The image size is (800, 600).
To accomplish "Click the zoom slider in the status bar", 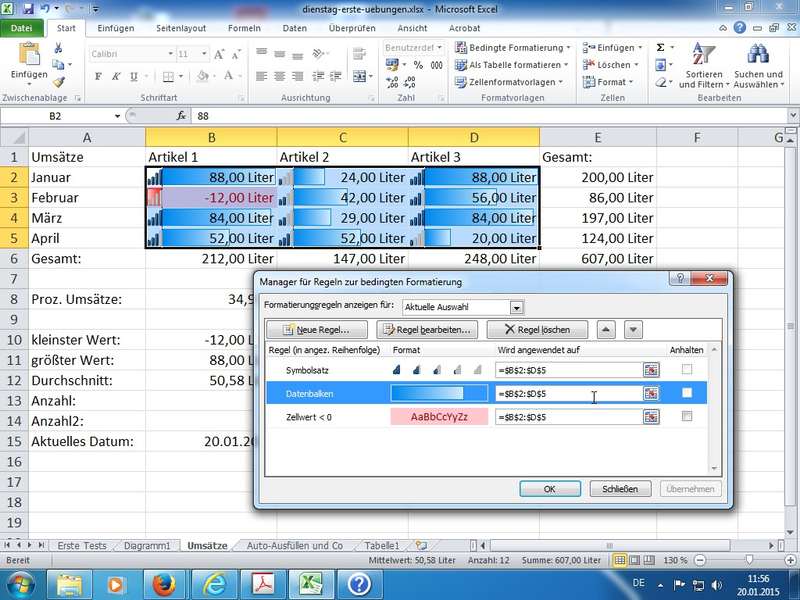I will 750,559.
